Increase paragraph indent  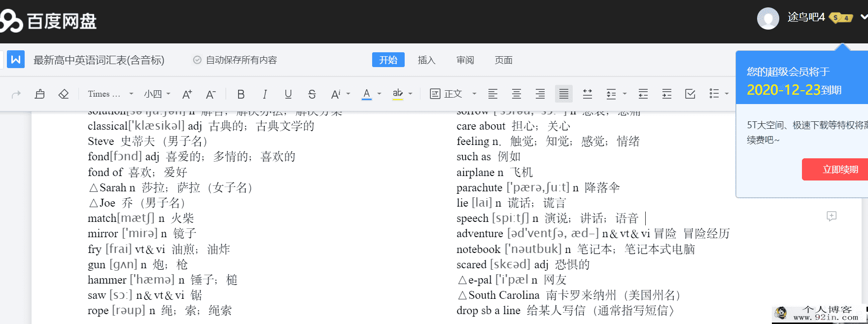pos(667,94)
